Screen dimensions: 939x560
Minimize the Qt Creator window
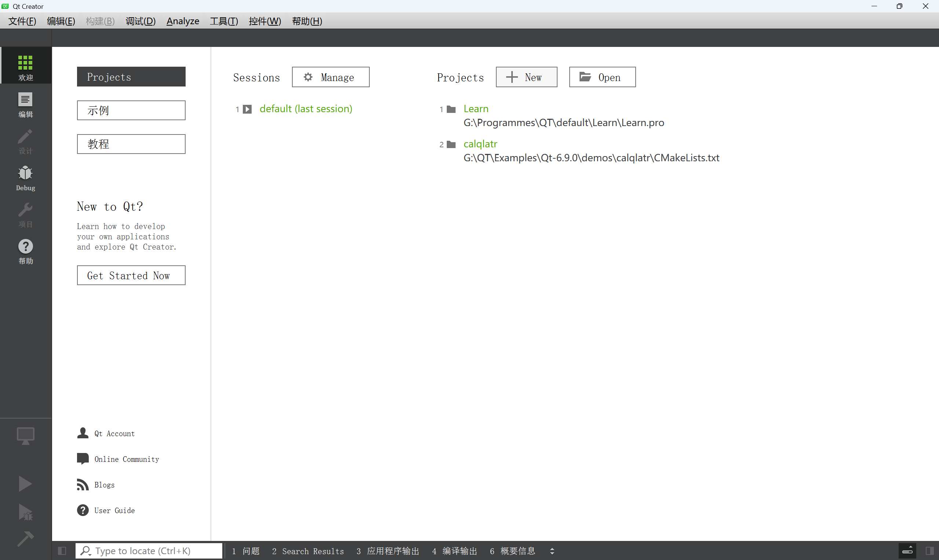874,7
